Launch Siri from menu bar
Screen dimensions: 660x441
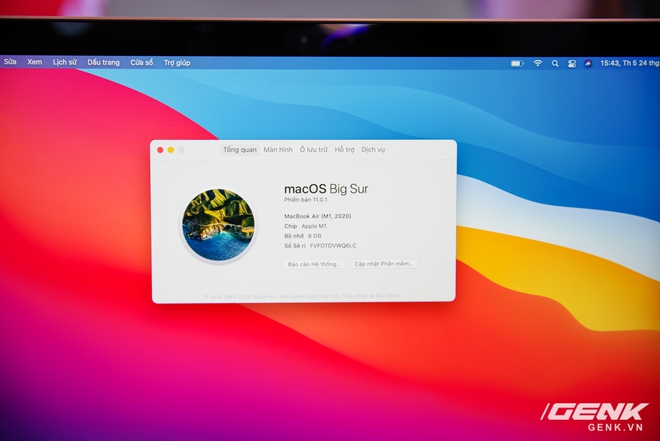pos(588,64)
